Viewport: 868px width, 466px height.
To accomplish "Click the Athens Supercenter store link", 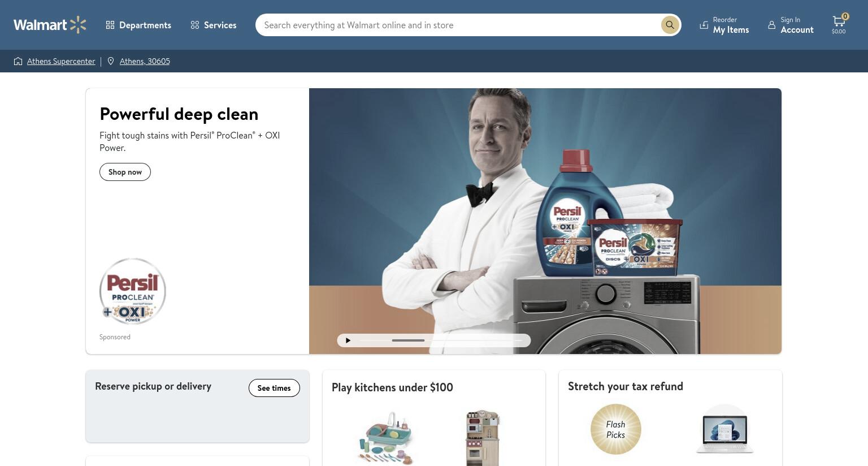I will coord(61,61).
